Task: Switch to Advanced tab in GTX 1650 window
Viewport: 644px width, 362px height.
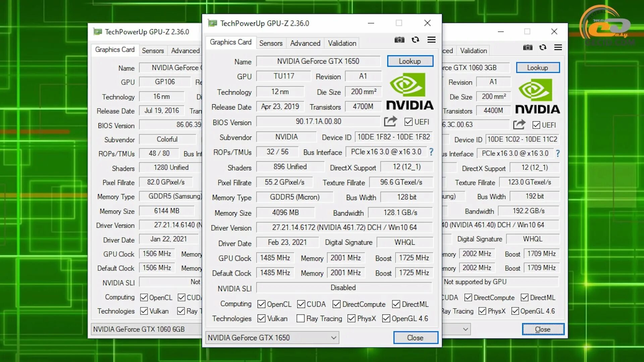Action: pyautogui.click(x=305, y=43)
